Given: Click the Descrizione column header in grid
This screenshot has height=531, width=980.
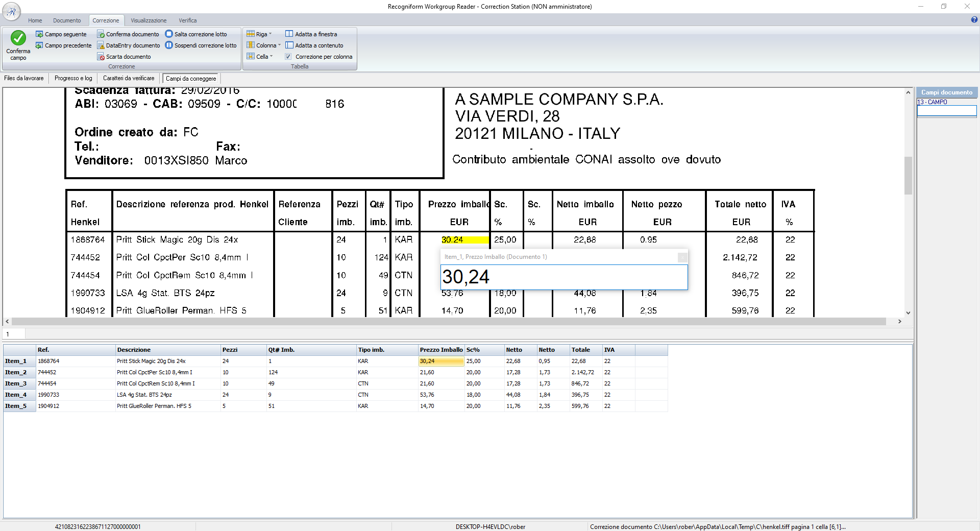Looking at the screenshot, I should tap(168, 350).
